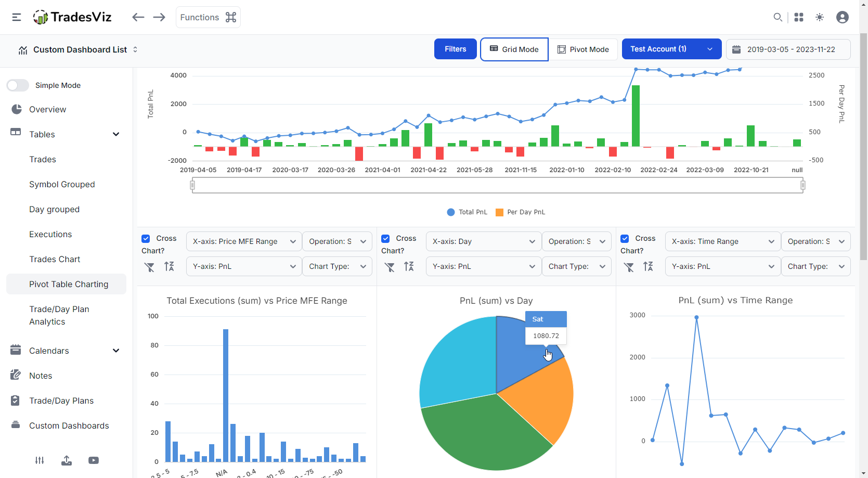Viewport: 868px width, 478px height.
Task: Open Operation dropdown for Price MFE chart
Action: [x=337, y=241]
